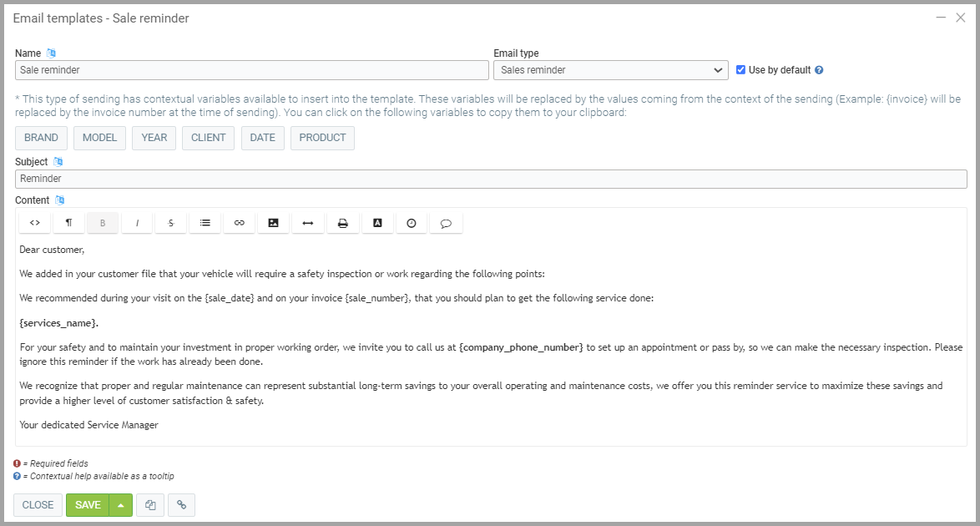This screenshot has width=980, height=526.
Task: Open the text color picker in toolbar
Action: (377, 223)
